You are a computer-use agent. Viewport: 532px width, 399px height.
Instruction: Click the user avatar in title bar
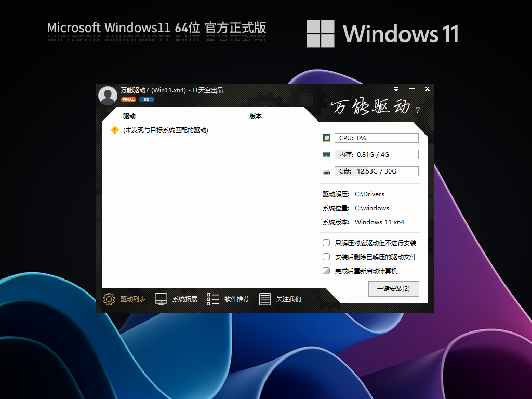pos(108,95)
